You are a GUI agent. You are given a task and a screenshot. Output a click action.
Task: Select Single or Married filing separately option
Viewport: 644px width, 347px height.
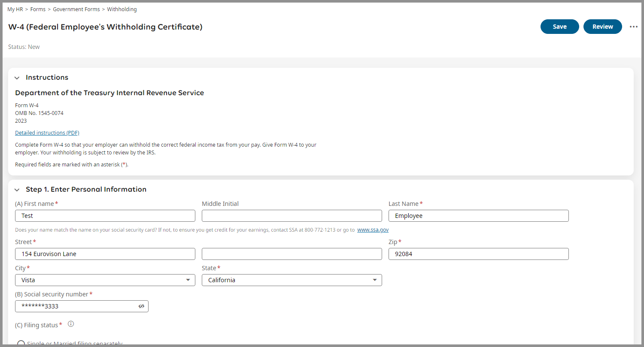click(x=21, y=343)
